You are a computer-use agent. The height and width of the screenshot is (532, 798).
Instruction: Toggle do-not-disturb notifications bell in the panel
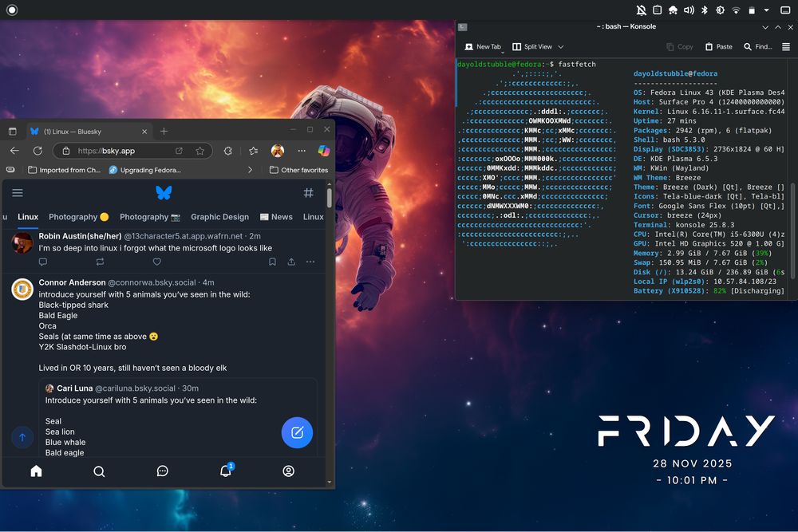[x=642, y=10]
